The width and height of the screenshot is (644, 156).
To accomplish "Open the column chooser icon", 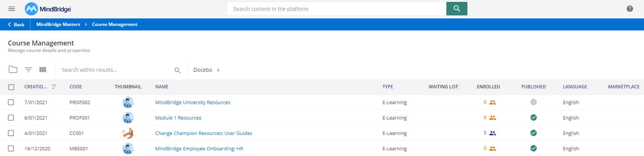I will (43, 70).
